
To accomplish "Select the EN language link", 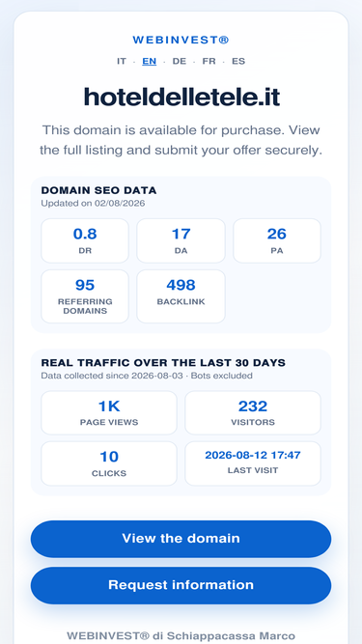I will (x=149, y=61).
